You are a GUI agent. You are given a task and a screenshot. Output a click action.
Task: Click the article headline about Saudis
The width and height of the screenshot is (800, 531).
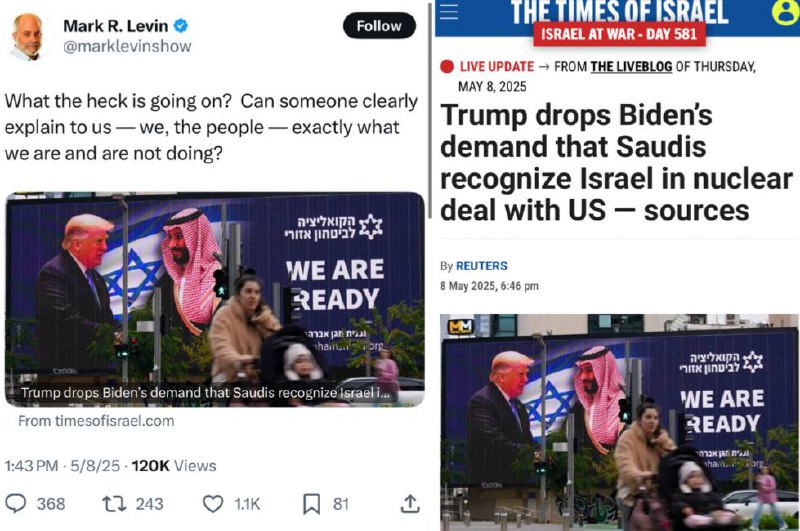point(616,162)
